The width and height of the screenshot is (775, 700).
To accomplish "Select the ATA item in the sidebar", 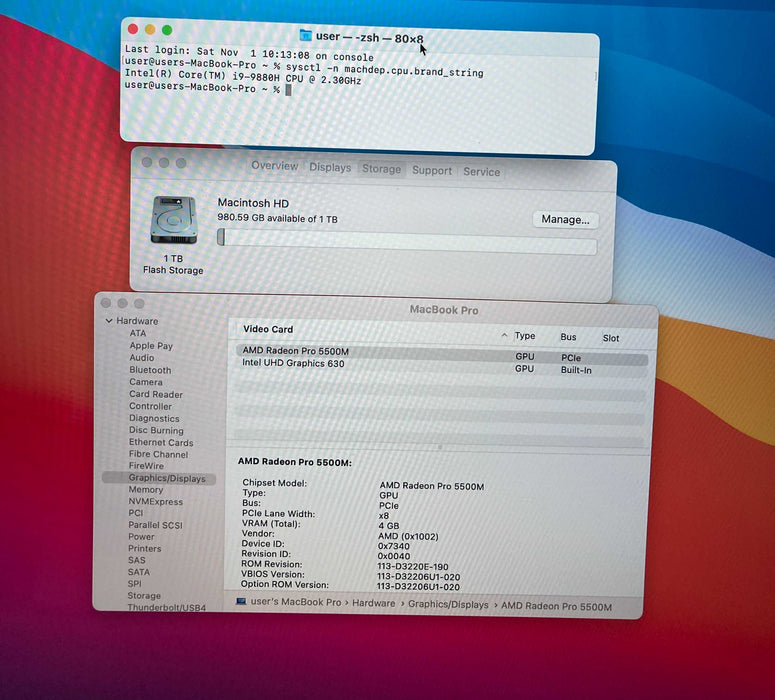I will click(138, 333).
